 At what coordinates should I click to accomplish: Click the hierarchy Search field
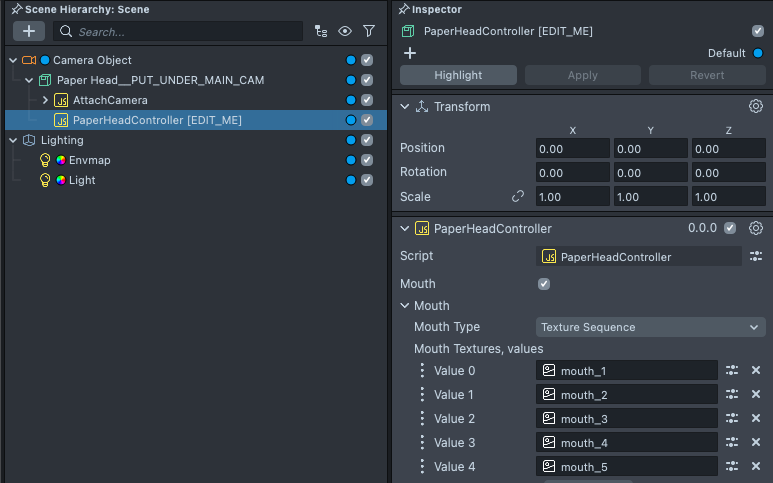pyautogui.click(x=188, y=31)
